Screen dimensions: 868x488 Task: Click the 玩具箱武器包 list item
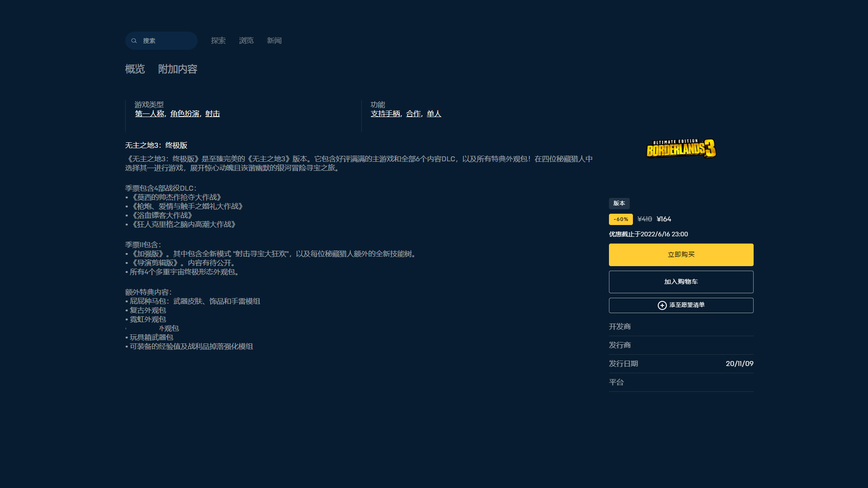click(x=150, y=338)
